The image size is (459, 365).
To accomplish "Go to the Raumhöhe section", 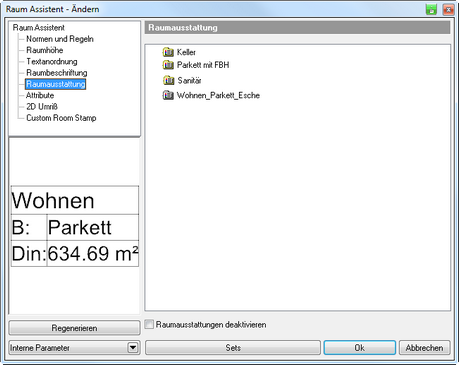I will 45,50.
